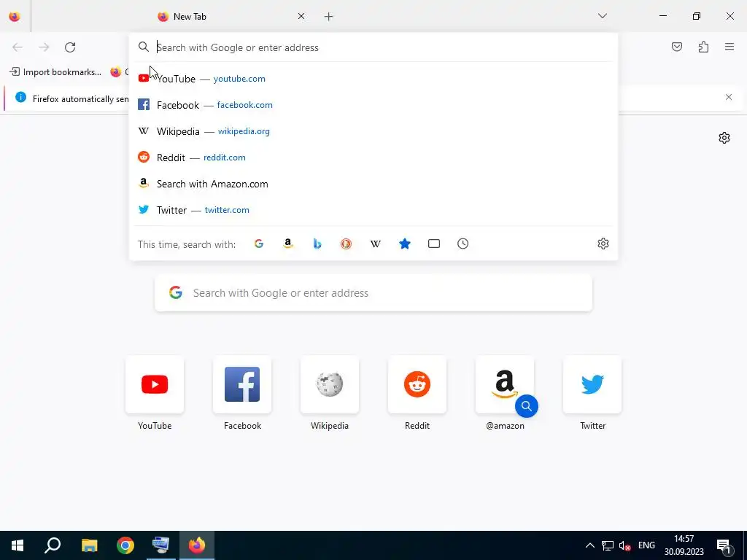
Task: Click the Firefox taskbar icon
Action: coord(197,545)
